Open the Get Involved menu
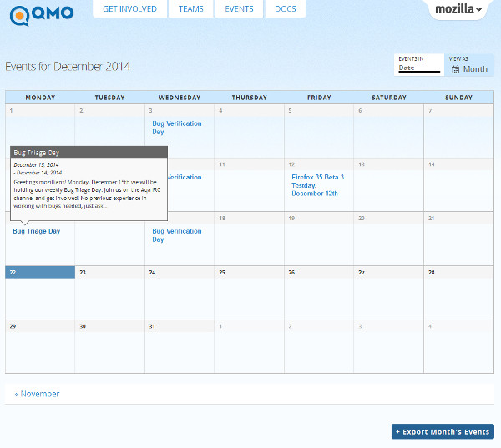501x448 pixels. 130,9
